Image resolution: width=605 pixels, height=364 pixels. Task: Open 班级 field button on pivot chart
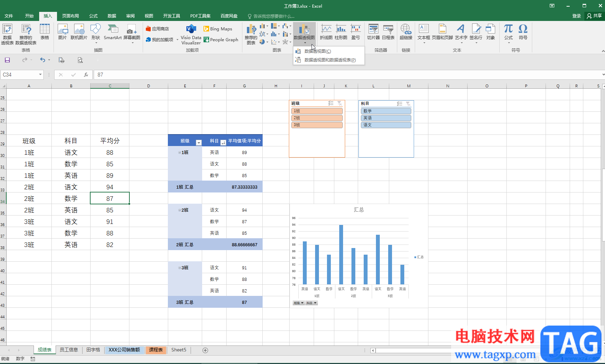pos(299,303)
